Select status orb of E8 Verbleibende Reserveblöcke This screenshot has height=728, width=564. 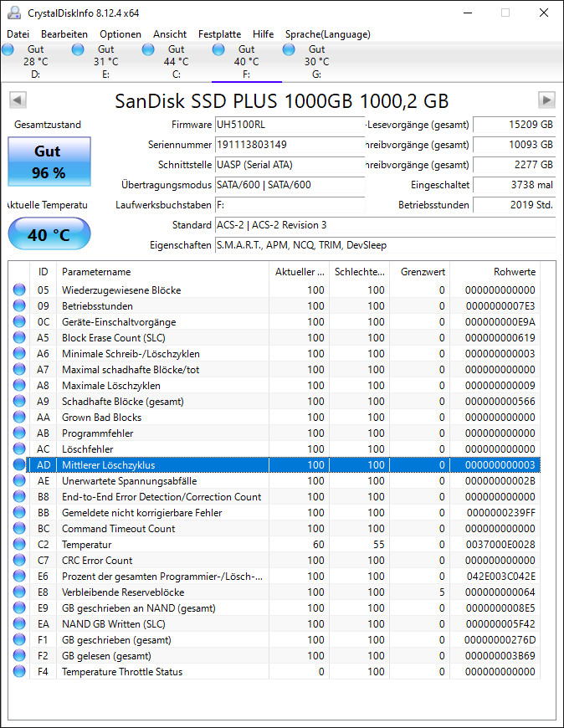19,592
